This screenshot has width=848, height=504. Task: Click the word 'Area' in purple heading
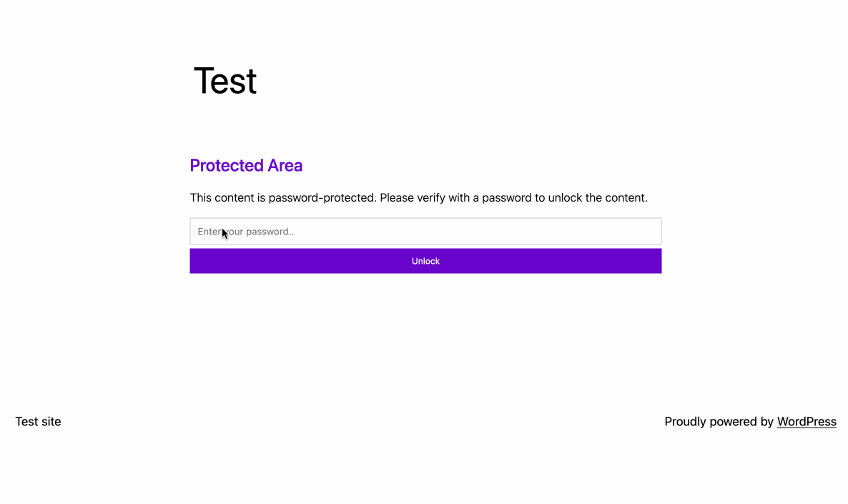pos(285,165)
